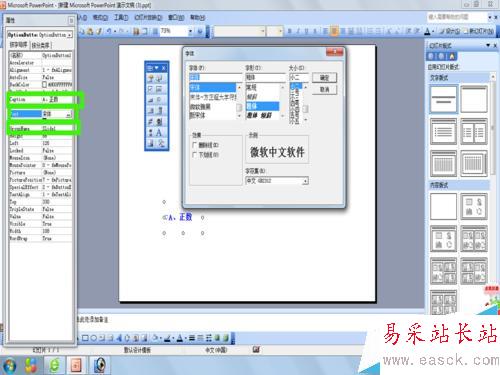Select the More Controls icon in toolbox
Screen dimensions: 500x375
coord(161,143)
